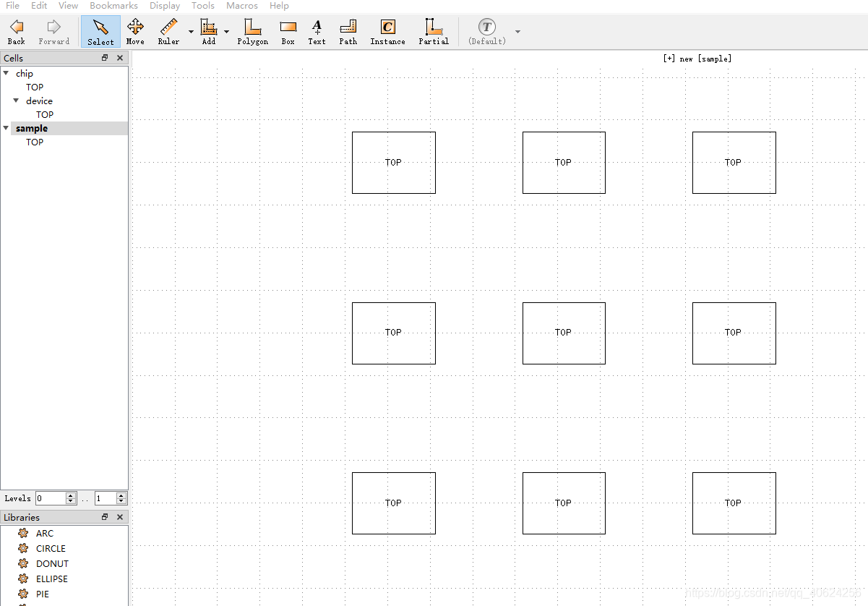Open the View menu
868x606 pixels.
tap(69, 6)
